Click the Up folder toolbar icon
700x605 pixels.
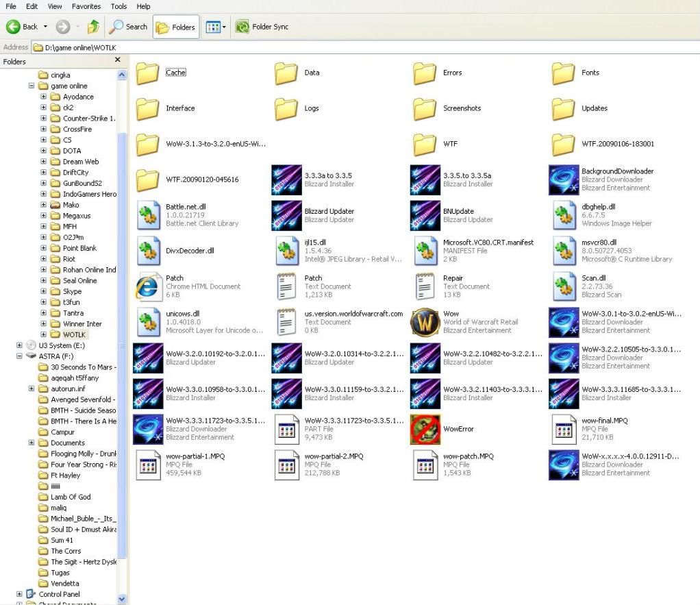click(x=93, y=27)
